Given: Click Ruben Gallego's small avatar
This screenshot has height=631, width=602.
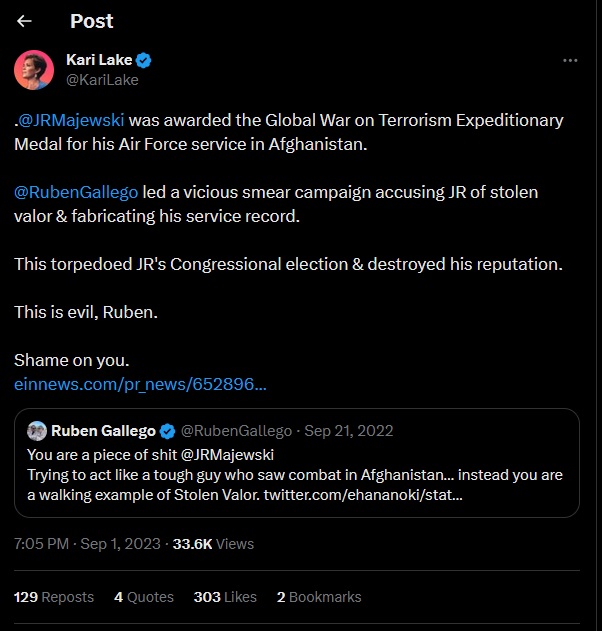Looking at the screenshot, I should pyautogui.click(x=36, y=431).
